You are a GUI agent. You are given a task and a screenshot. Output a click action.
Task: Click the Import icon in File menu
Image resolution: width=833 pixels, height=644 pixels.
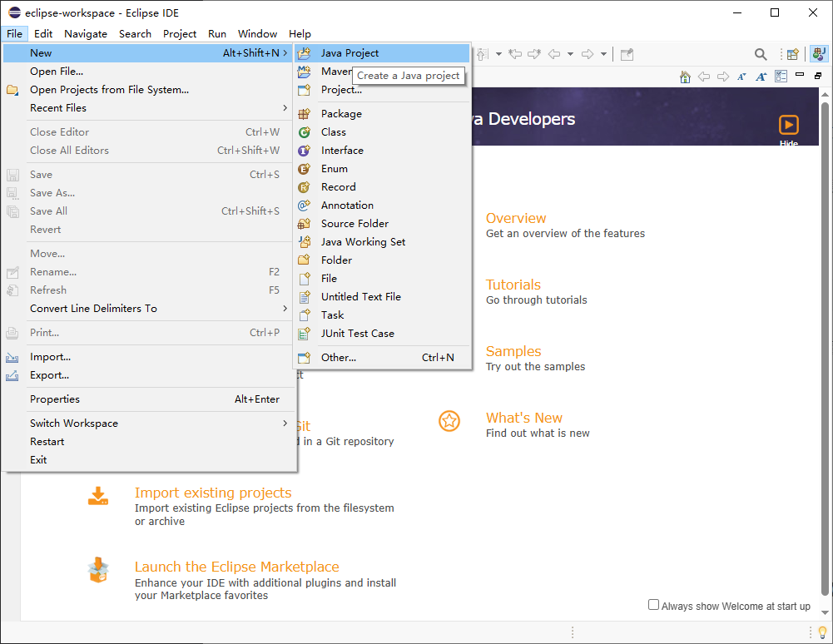click(12, 358)
